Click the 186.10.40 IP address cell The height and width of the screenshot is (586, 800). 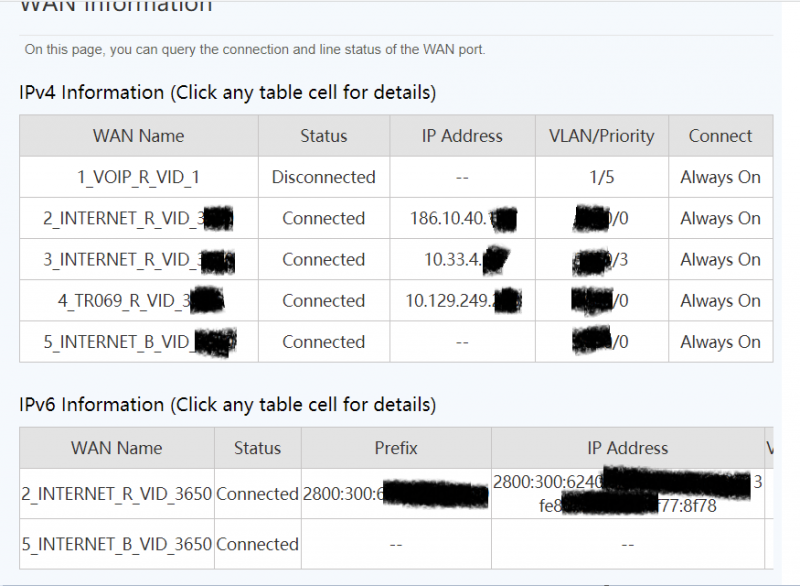(462, 218)
